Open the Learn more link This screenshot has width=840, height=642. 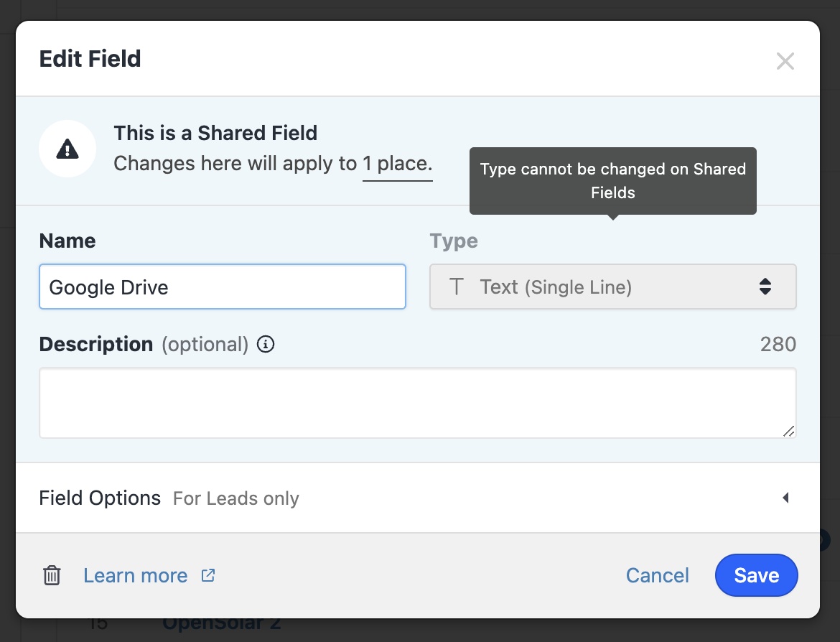(136, 575)
